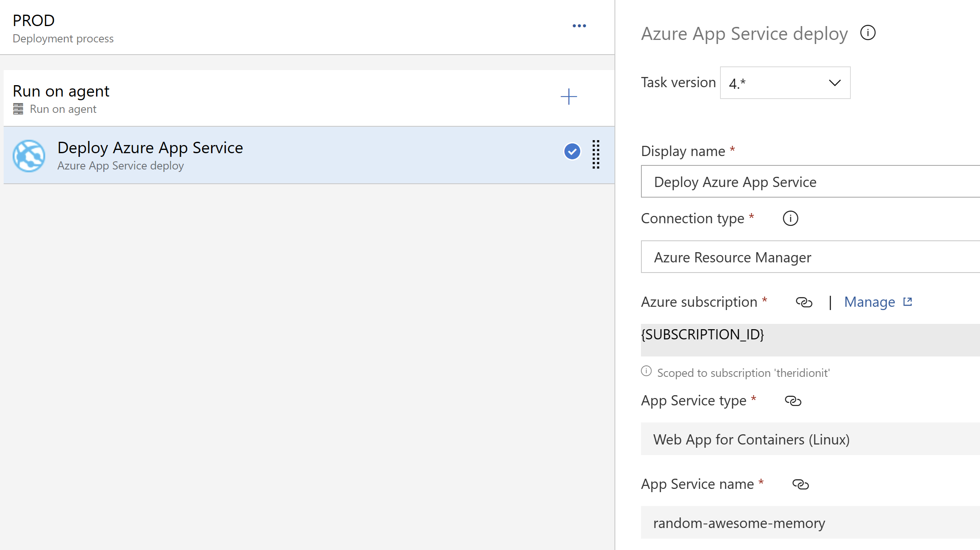The image size is (980, 550).
Task: Grab the Deploy task drag handle
Action: (x=596, y=154)
